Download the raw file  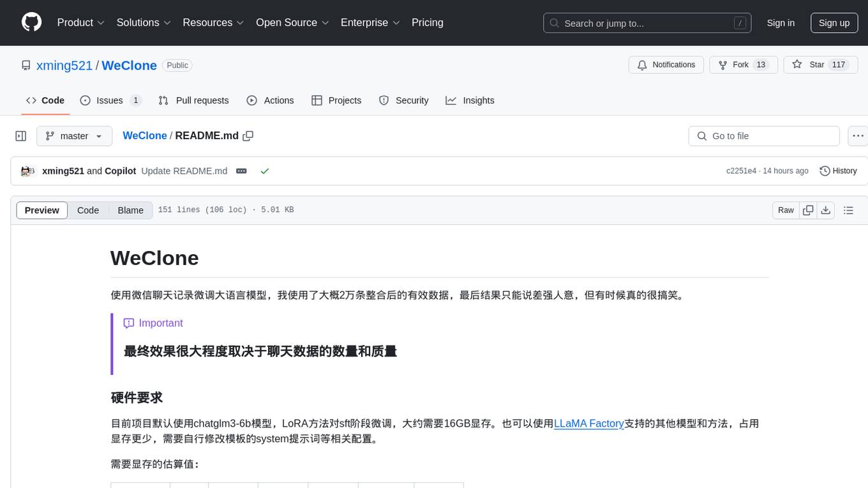(825, 210)
